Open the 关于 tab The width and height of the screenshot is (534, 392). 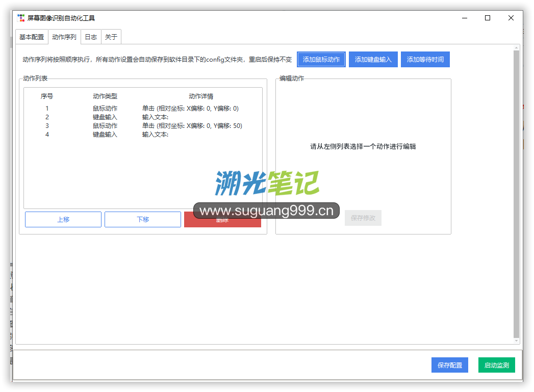(111, 37)
